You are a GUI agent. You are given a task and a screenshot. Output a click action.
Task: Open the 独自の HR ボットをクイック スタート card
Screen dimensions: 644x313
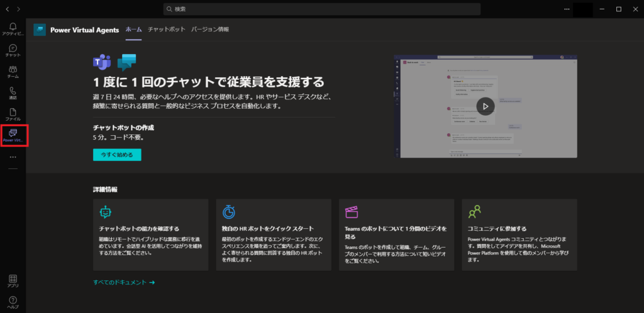click(x=274, y=234)
